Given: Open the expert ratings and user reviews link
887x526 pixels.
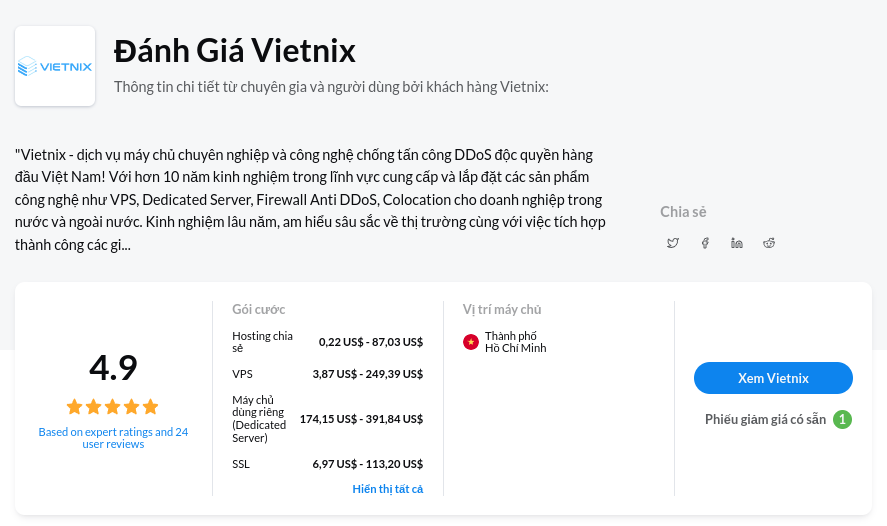Looking at the screenshot, I should pyautogui.click(x=113, y=437).
